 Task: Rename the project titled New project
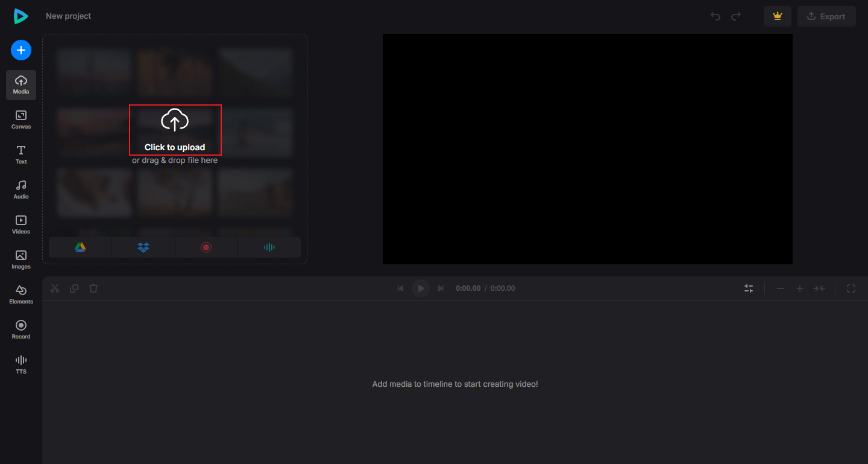coord(68,16)
